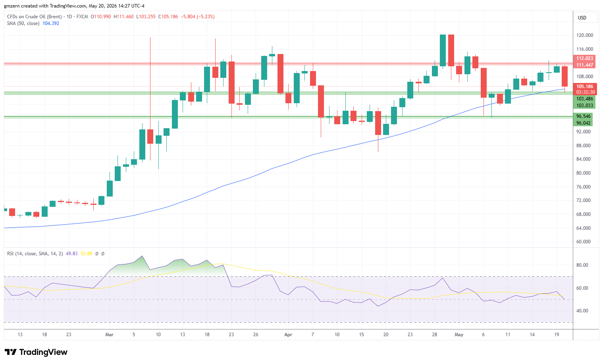Image resolution: width=603 pixels, height=364 pixels.
Task: Open the USD currency selector
Action: point(586,18)
